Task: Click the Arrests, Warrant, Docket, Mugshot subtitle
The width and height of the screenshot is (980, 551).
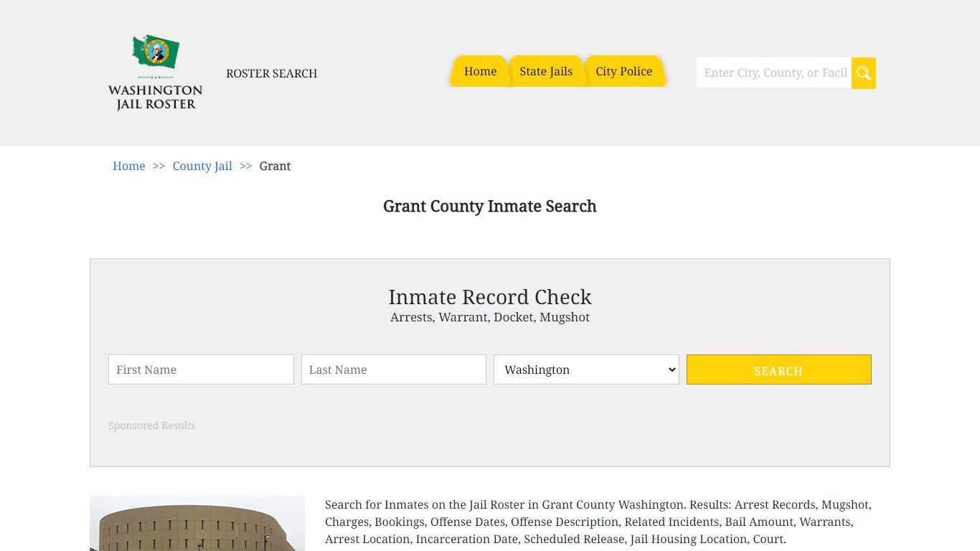Action: (490, 317)
